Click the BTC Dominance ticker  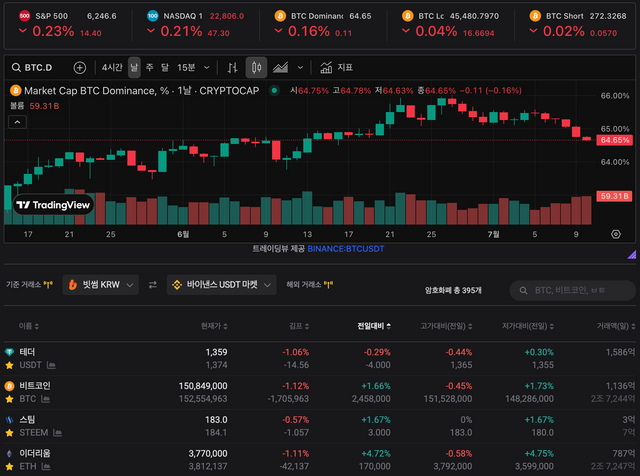(x=323, y=24)
